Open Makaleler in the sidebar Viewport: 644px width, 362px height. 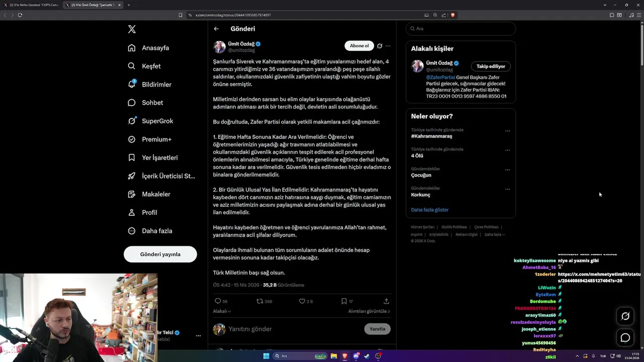click(x=149, y=194)
